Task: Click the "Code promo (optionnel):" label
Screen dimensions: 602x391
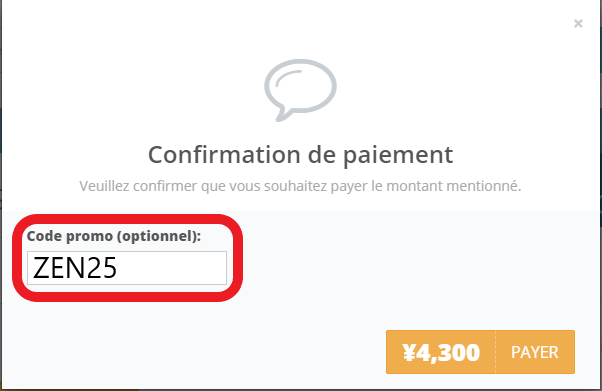Action: pos(114,236)
